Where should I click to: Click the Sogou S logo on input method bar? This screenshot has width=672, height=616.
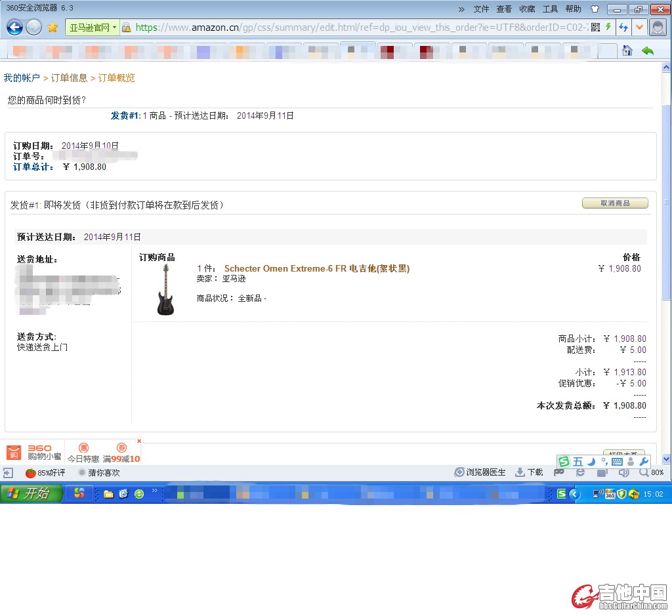pos(564,462)
